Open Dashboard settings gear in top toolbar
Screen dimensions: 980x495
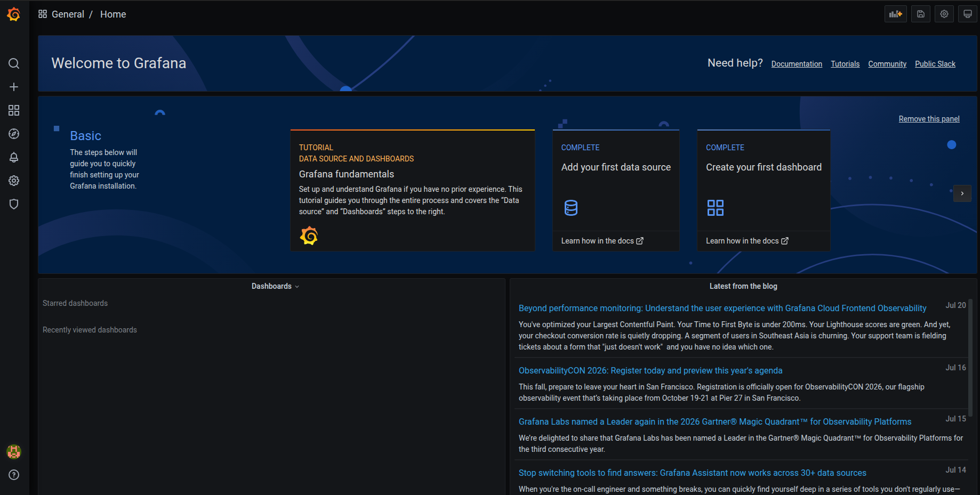944,14
